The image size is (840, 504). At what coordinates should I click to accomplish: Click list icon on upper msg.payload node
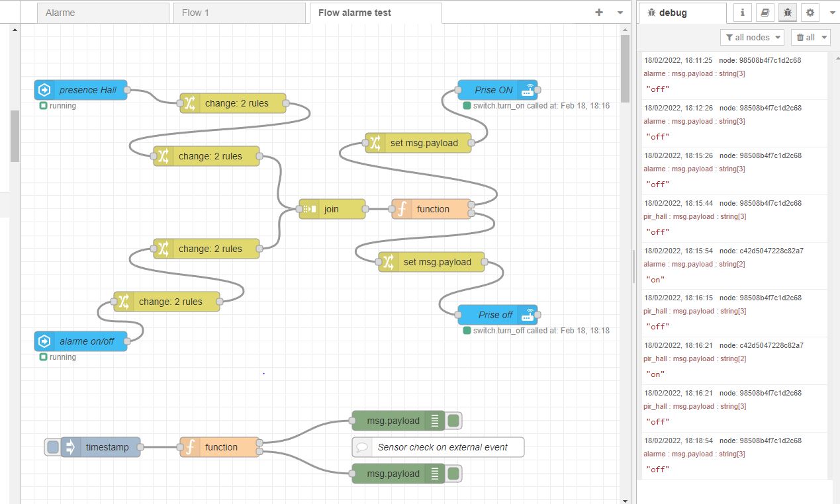435,421
